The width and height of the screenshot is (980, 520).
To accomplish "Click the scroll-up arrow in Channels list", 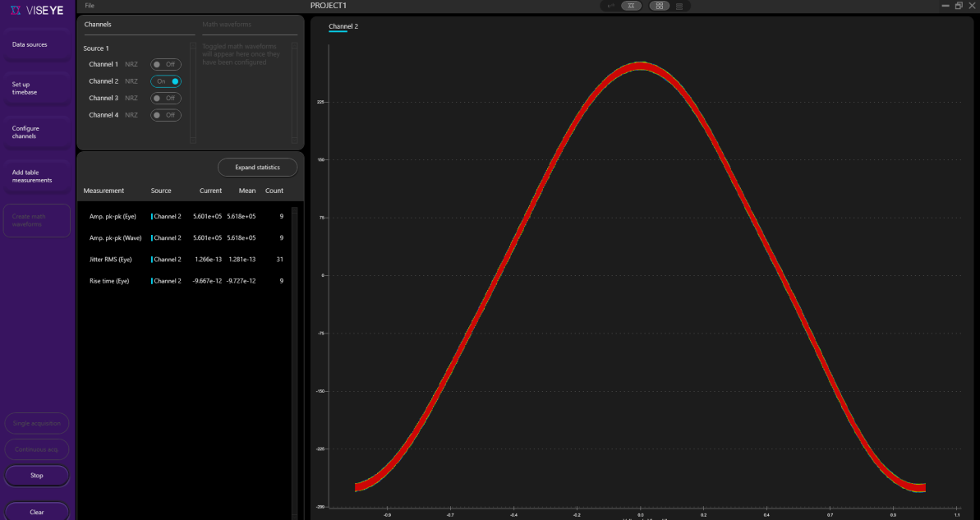I will pyautogui.click(x=193, y=46).
